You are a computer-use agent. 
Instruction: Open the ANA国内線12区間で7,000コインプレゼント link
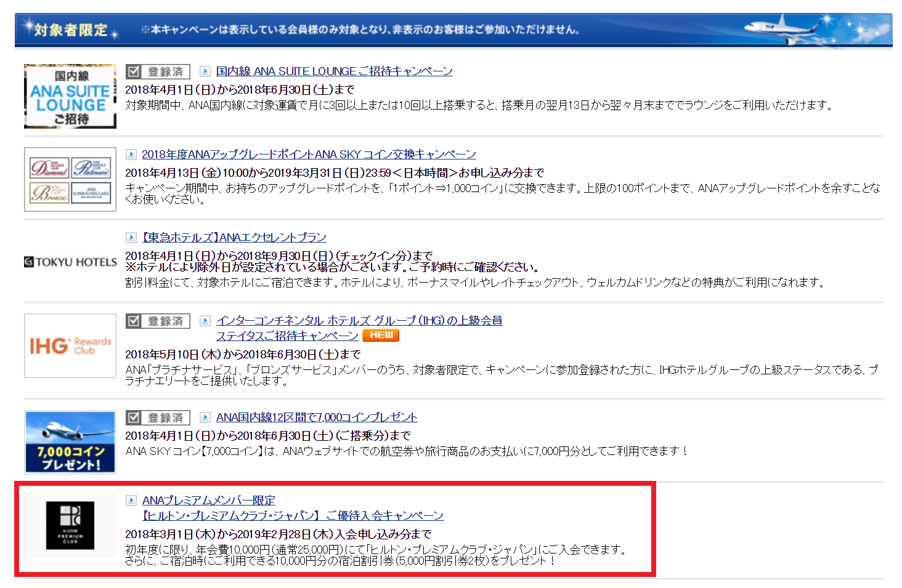[317, 417]
